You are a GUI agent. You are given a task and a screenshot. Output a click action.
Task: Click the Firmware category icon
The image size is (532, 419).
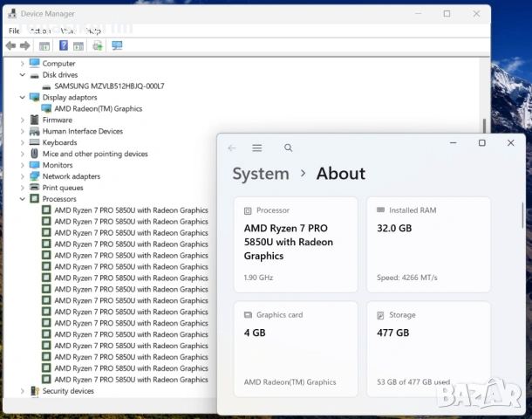pos(34,120)
